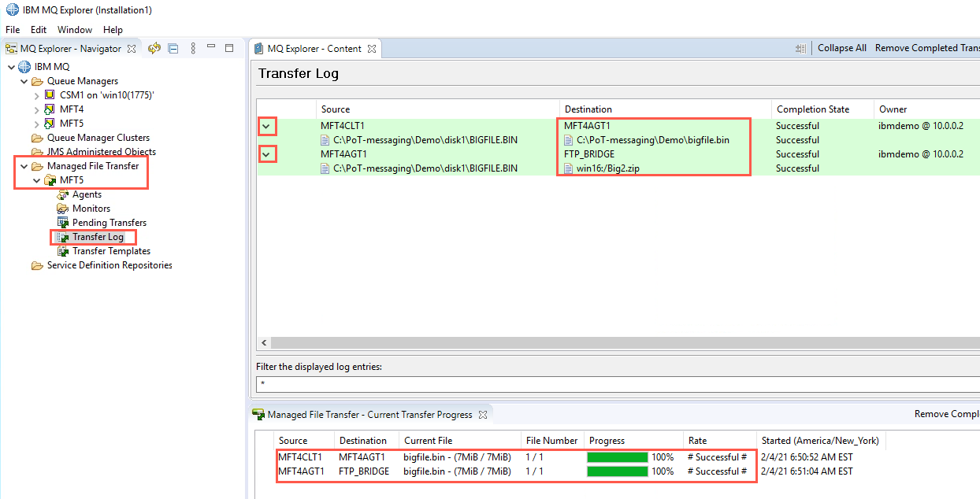This screenshot has height=499, width=980.
Task: Click the Queue Manager Clusters folder icon
Action: (x=37, y=138)
